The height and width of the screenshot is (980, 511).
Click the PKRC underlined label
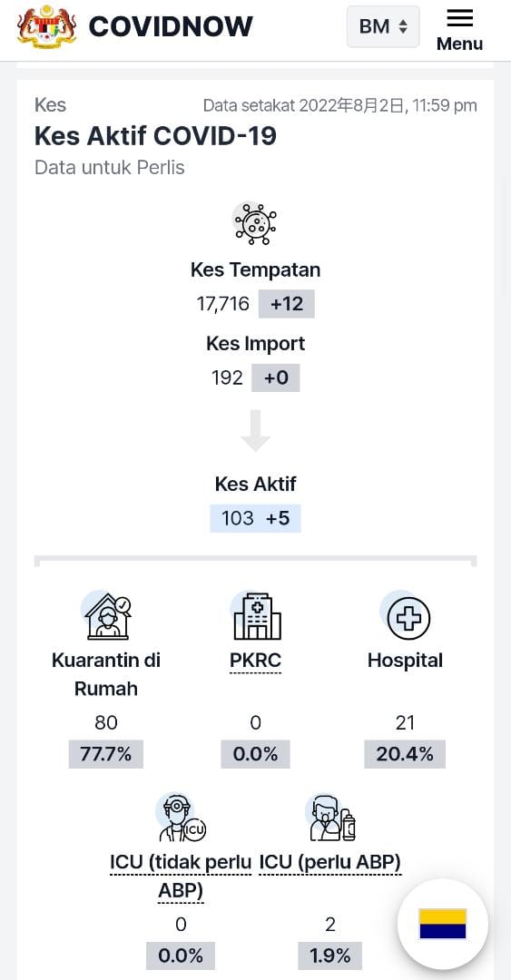[x=255, y=661]
